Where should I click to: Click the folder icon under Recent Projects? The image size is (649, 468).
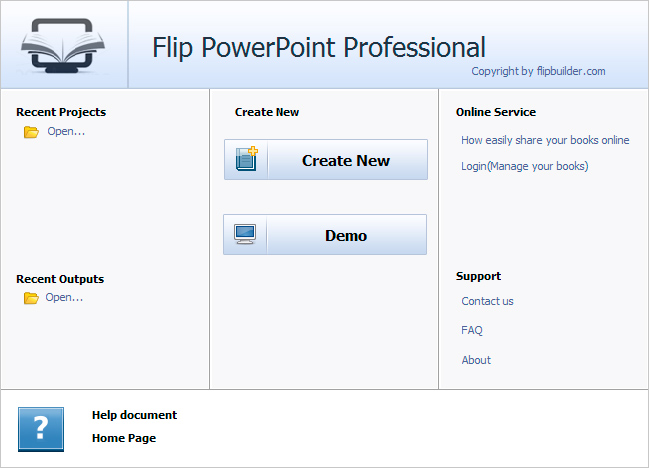coord(31,132)
